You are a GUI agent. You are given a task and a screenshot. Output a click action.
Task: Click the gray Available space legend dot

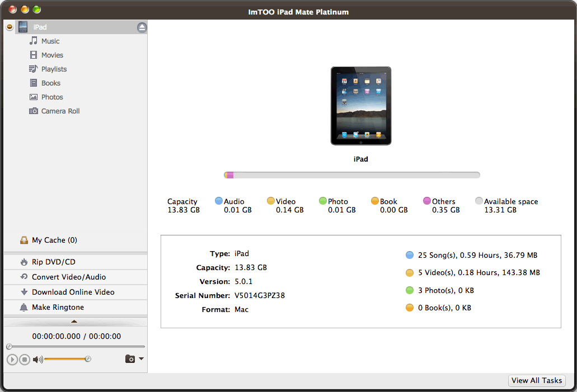pyautogui.click(x=479, y=201)
